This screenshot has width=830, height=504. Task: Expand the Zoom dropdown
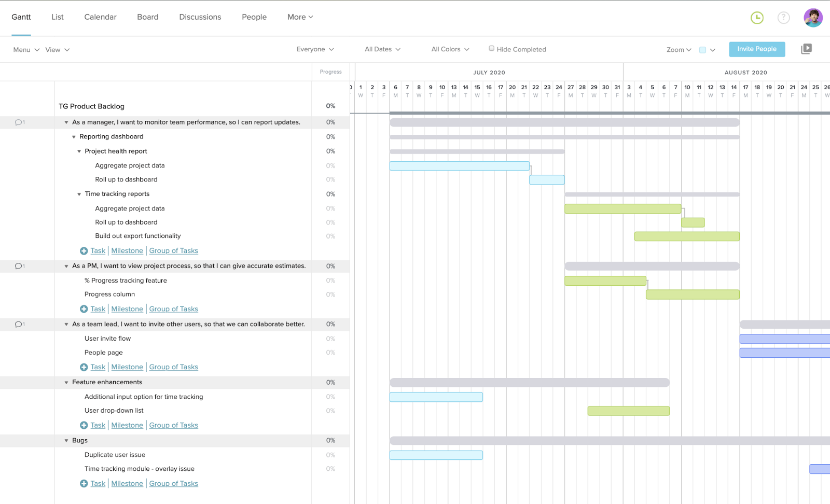point(679,50)
